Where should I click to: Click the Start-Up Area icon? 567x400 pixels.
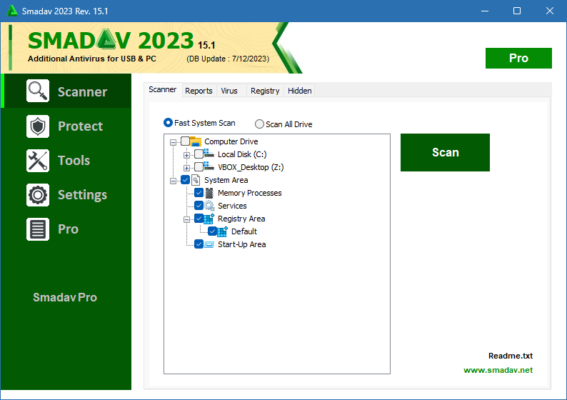209,244
